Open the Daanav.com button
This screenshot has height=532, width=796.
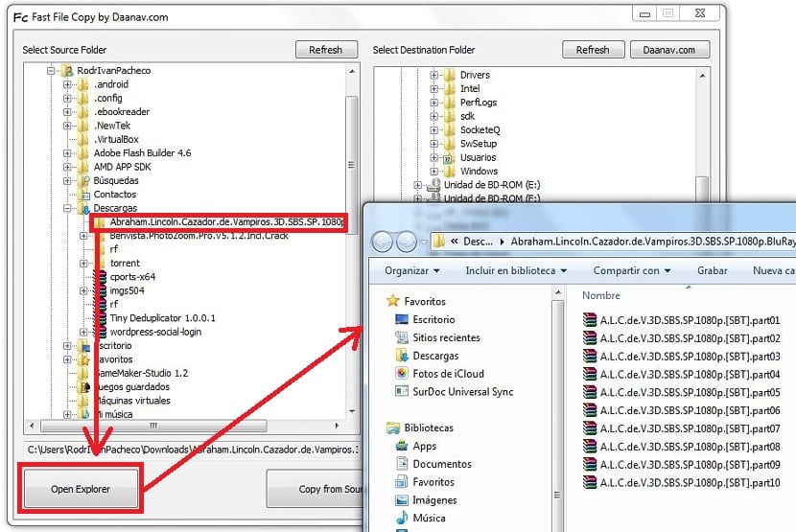(669, 50)
